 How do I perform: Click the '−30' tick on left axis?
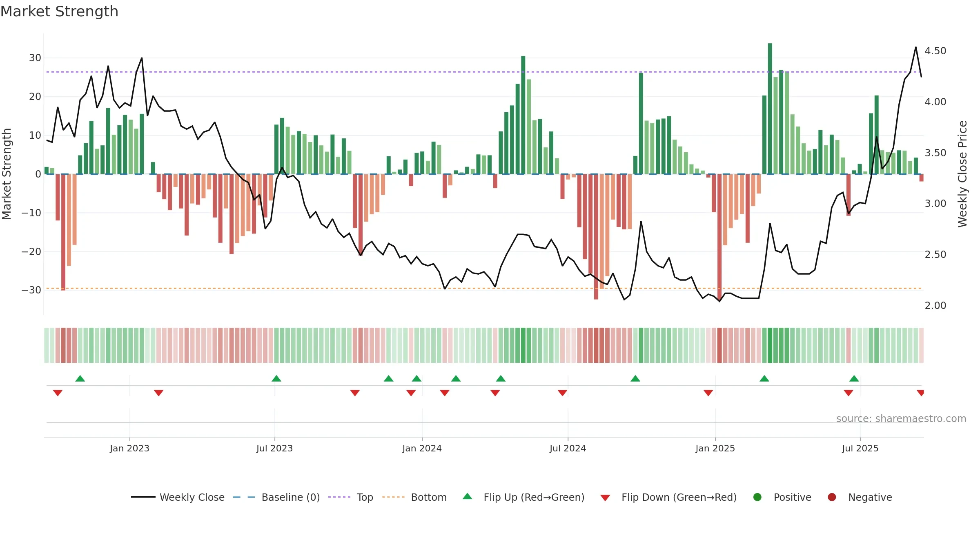[31, 290]
